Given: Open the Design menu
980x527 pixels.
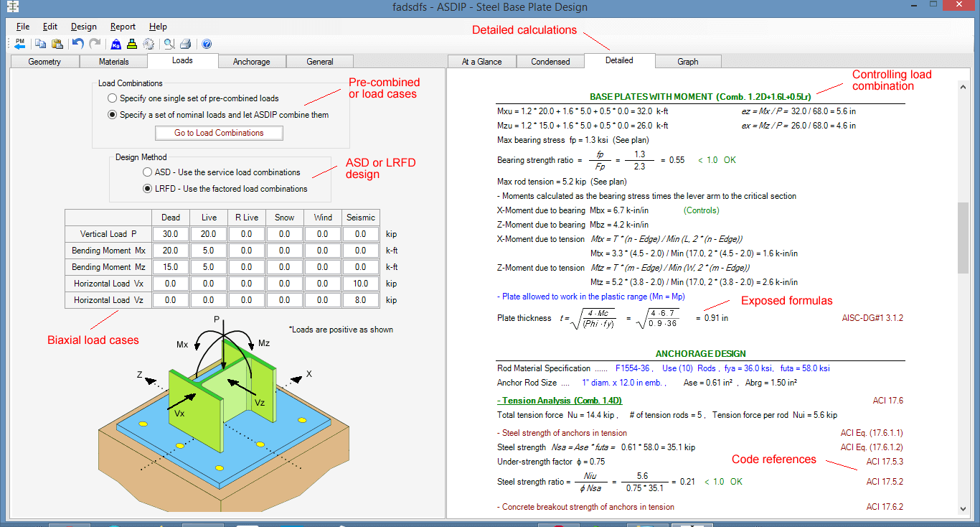Looking at the screenshot, I should pyautogui.click(x=84, y=27).
